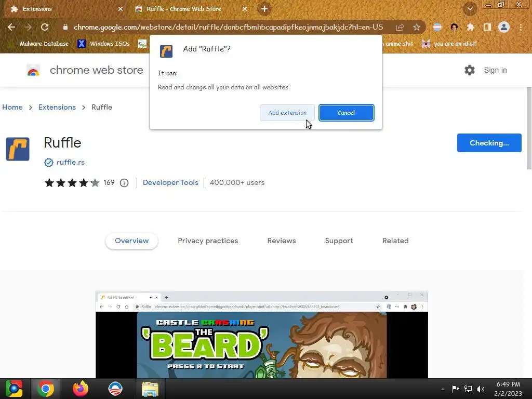Click Sign in link
Screen dimensions: 532x399
(495, 70)
